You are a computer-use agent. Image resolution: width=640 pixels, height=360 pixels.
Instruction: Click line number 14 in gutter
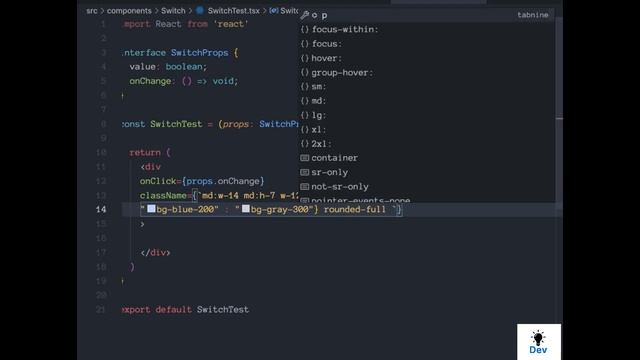(101, 209)
